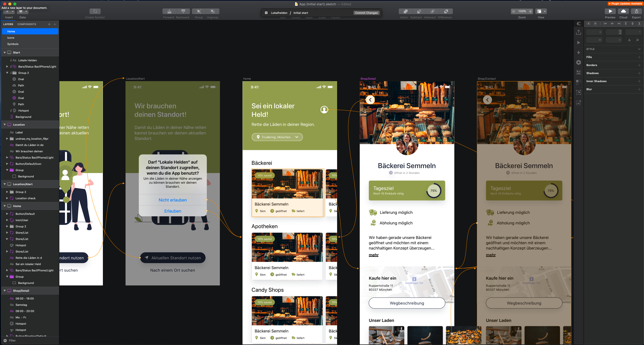The image size is (644, 345).
Task: Click the Union boolean operation icon
Action: coord(405,11)
